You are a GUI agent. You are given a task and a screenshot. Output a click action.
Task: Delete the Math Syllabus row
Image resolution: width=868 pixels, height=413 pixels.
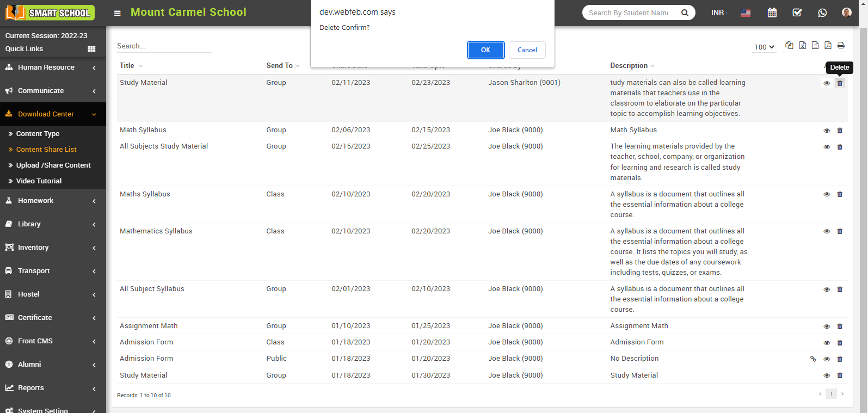840,131
